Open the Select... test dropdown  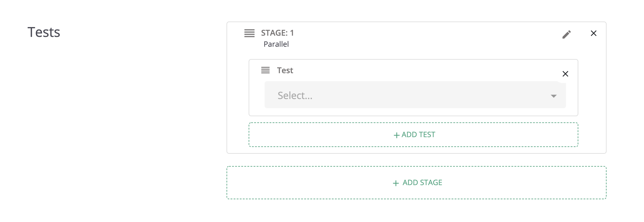[414, 95]
